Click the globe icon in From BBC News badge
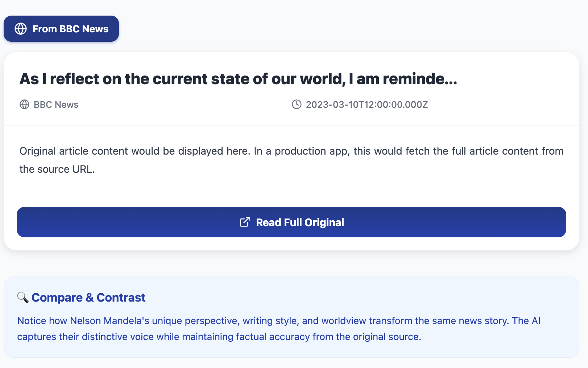The height and width of the screenshot is (368, 588). pyautogui.click(x=21, y=29)
